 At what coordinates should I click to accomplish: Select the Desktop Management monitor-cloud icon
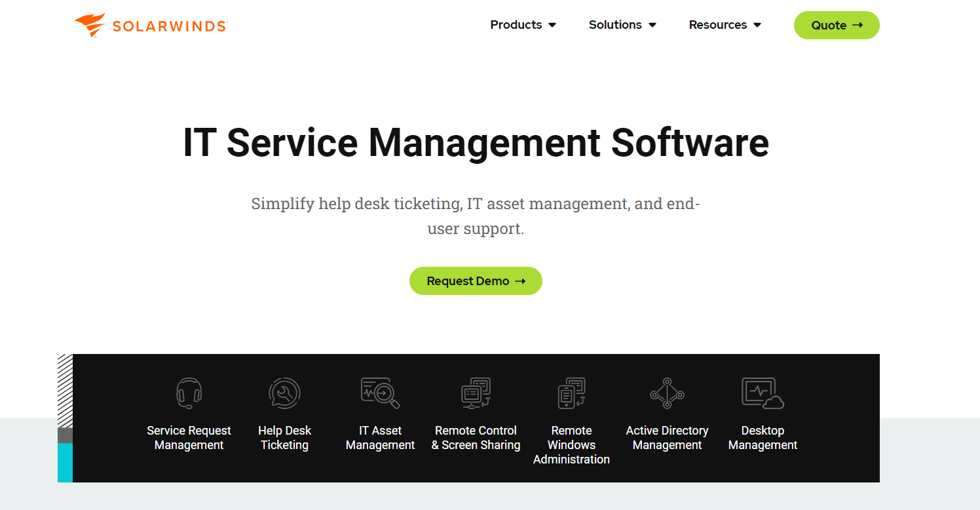763,393
